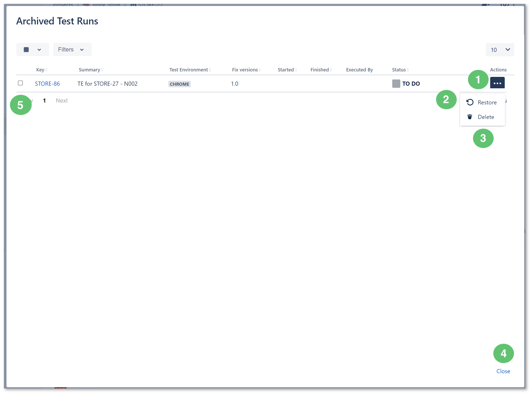Sort by Finished column header

[x=321, y=70]
